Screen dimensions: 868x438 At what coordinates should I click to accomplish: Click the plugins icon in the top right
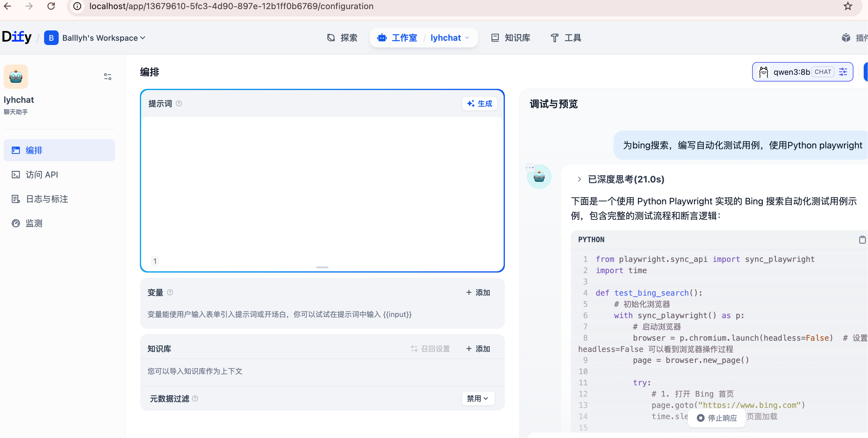click(846, 37)
